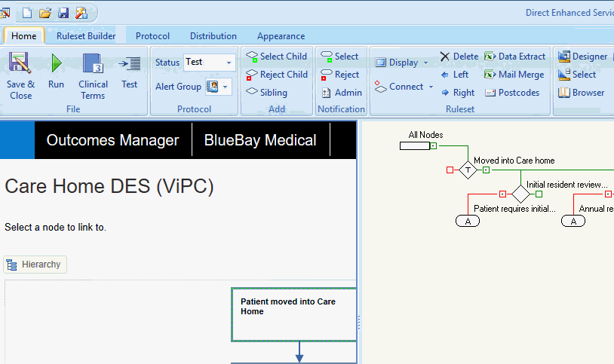Click the Hierarchy button
614x364 pixels.
click(35, 265)
